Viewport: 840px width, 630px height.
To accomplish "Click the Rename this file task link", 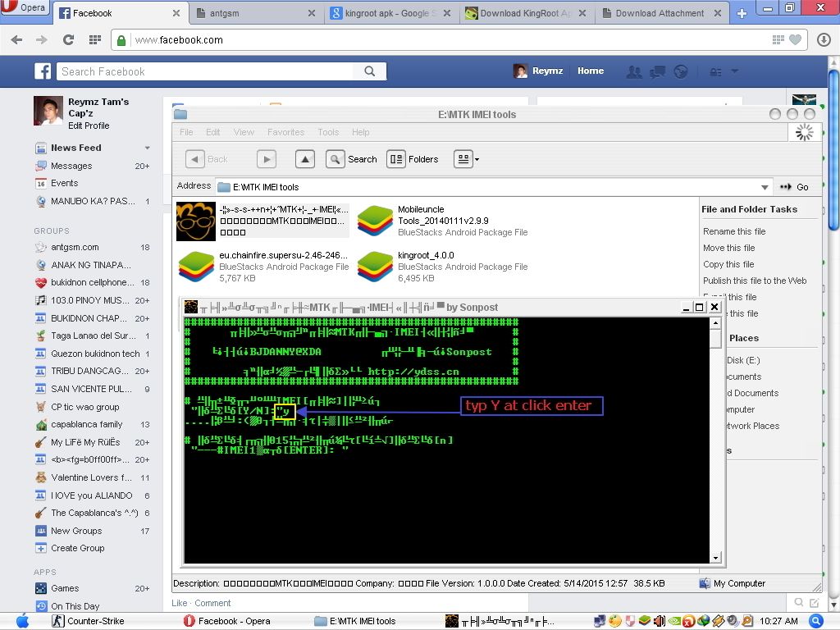I will tap(734, 231).
